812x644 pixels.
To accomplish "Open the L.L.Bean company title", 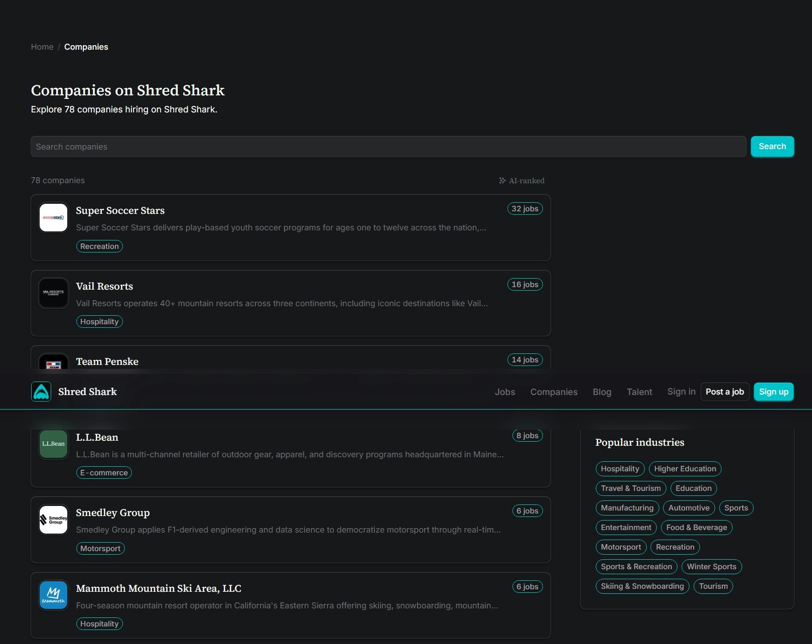I will click(97, 437).
